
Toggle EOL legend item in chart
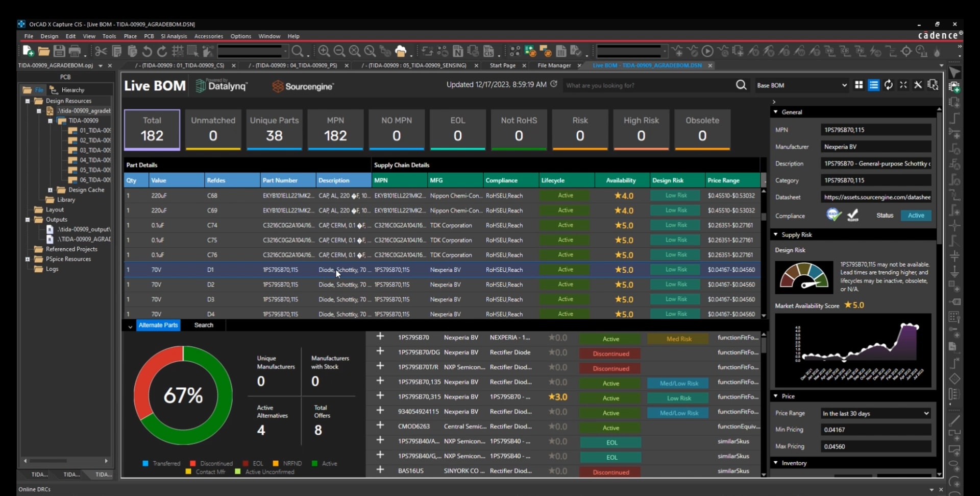click(253, 463)
